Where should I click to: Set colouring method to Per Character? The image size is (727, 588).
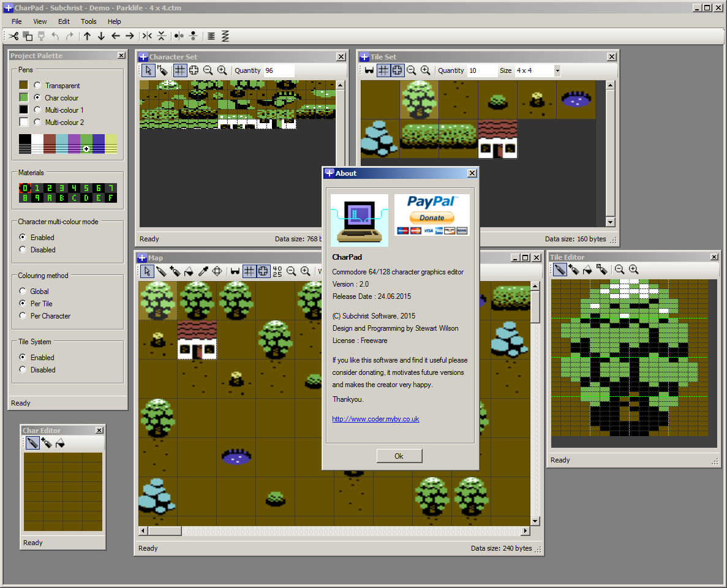coord(23,316)
